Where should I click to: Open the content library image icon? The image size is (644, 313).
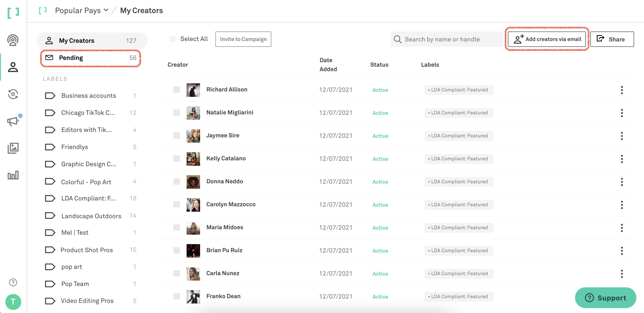[13, 148]
